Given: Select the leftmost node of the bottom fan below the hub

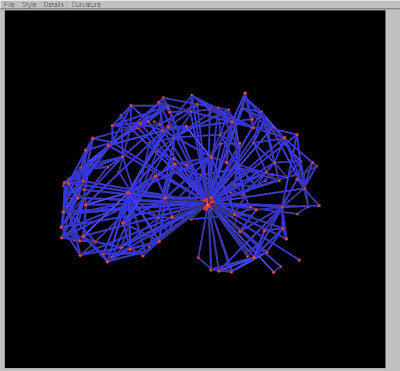Looking at the screenshot, I should point(198,258).
